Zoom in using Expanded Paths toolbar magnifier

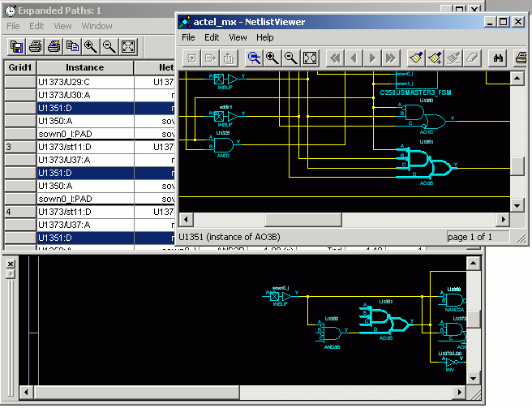coord(91,46)
